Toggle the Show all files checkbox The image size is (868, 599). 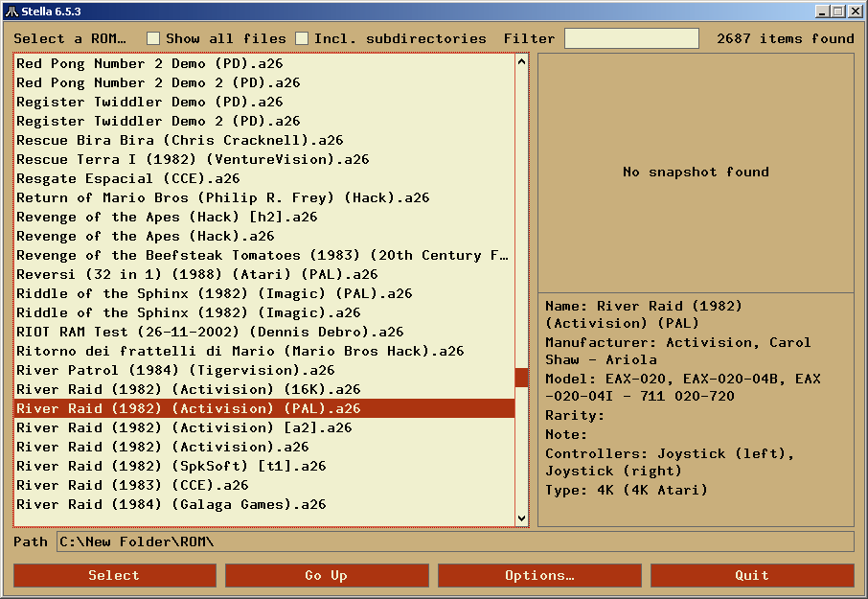point(153,38)
